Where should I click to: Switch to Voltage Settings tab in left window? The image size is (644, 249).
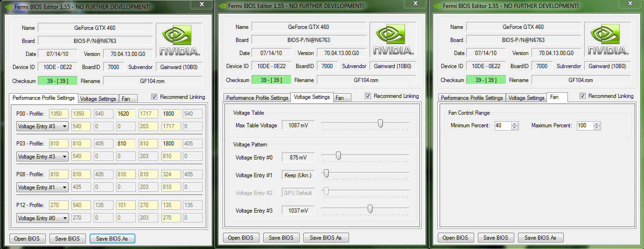click(98, 99)
